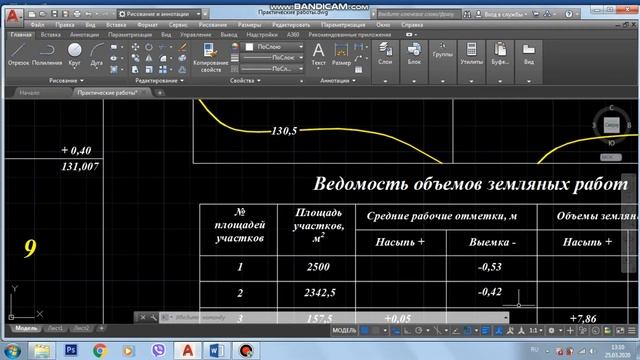Click the Mirror tool icon
Screen dimensions: 640x360
tap(149, 58)
